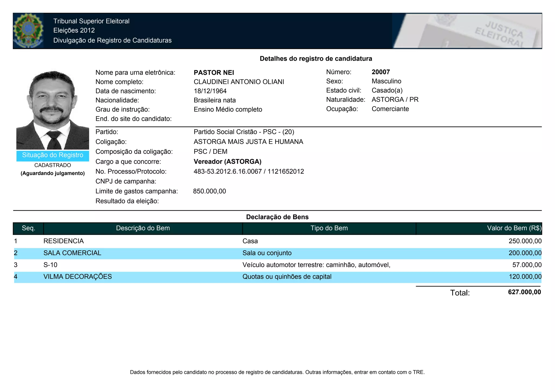Select the VILMA DECORAÇÕES row
Image resolution: width=555 pixels, height=392 pixels.
pos(78,277)
